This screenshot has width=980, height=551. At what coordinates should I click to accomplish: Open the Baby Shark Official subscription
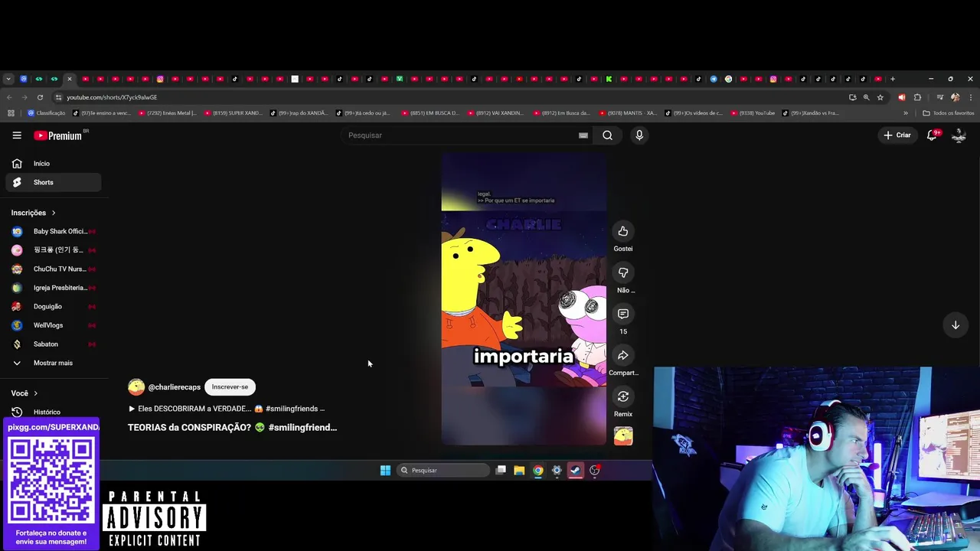(x=53, y=231)
